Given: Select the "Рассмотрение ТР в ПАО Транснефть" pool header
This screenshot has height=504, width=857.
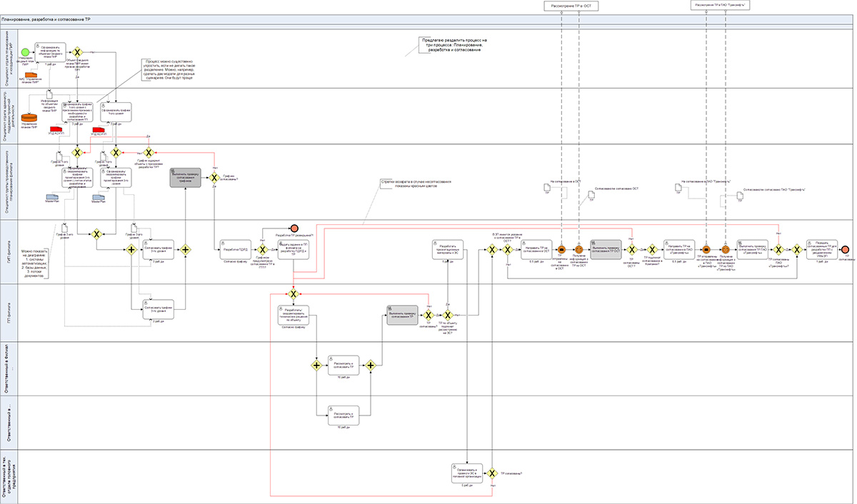Looking at the screenshot, I should [x=722, y=6].
